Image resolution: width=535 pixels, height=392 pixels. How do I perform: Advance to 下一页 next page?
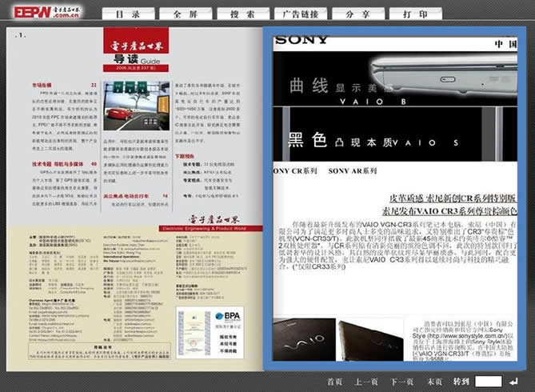(402, 382)
